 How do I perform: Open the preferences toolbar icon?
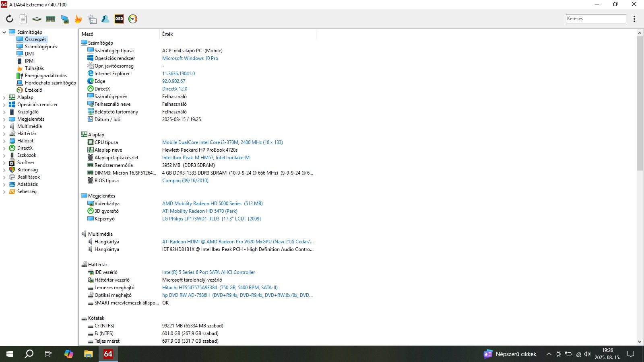click(92, 19)
